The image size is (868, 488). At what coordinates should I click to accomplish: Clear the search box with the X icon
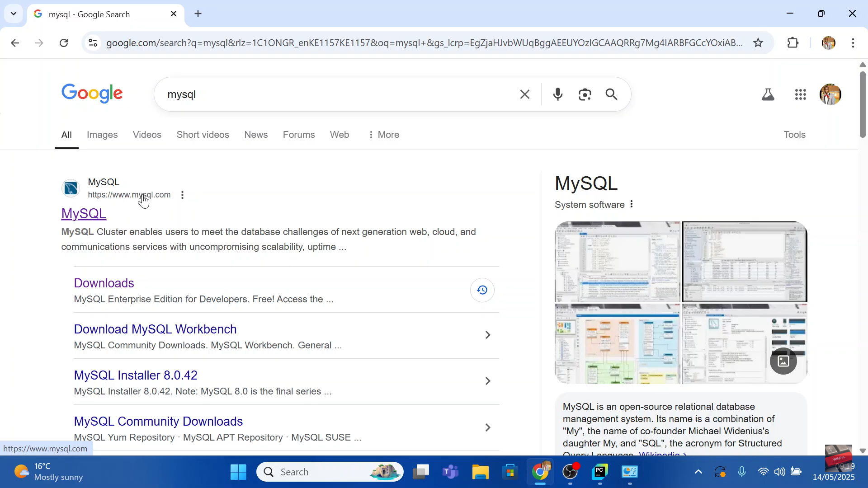click(x=525, y=94)
